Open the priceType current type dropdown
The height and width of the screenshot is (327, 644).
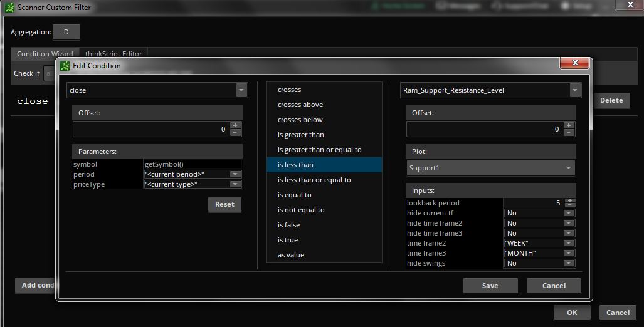235,184
